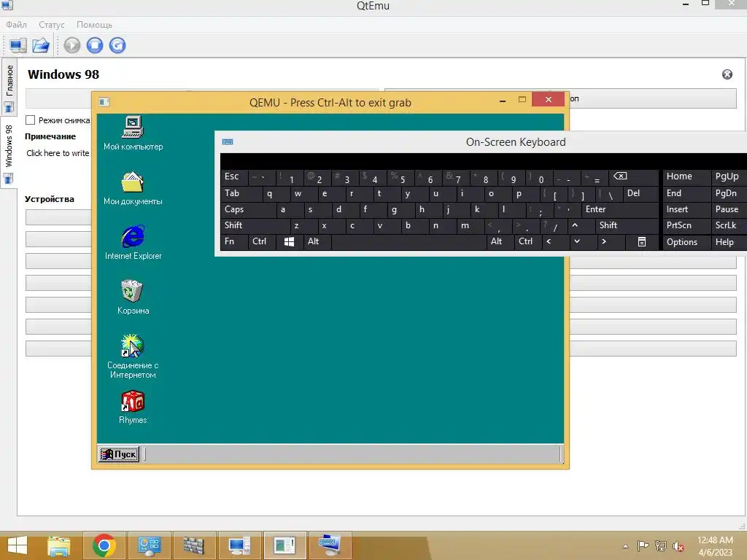This screenshot has width=747, height=560.
Task: Click the muted volume tray icon
Action: click(678, 546)
